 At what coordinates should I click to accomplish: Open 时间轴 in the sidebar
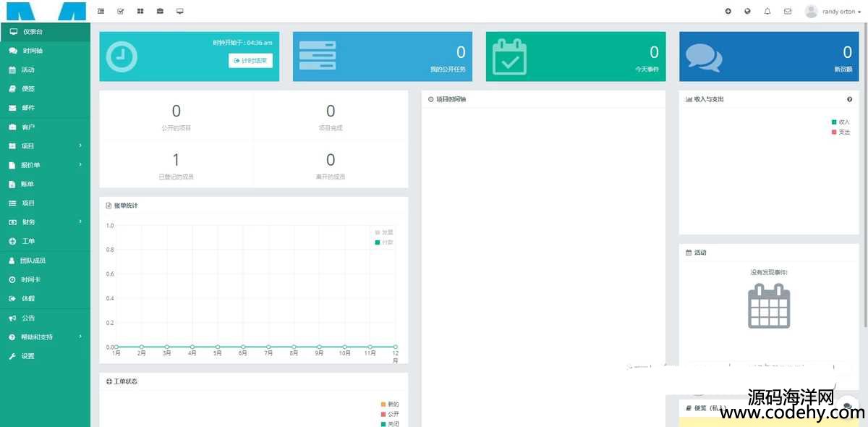coord(45,51)
